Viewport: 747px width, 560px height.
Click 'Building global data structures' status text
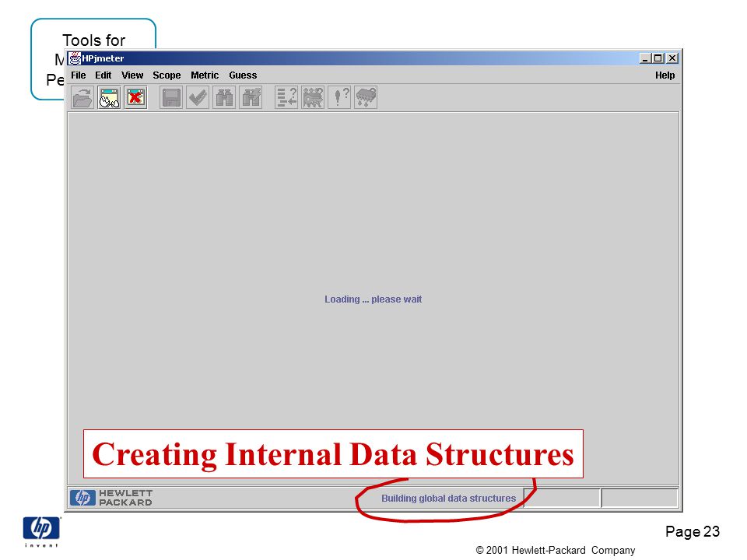[448, 499]
